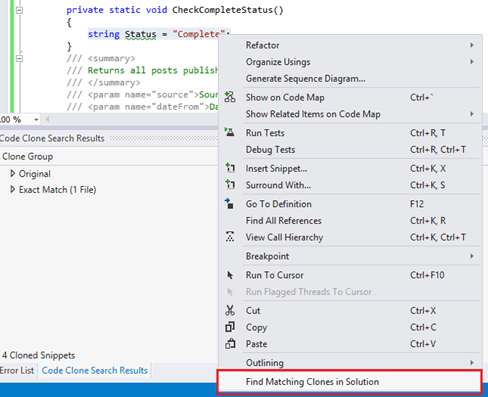The image size is (488, 397).
Task: Open the Refactor submenu
Action: click(350, 45)
